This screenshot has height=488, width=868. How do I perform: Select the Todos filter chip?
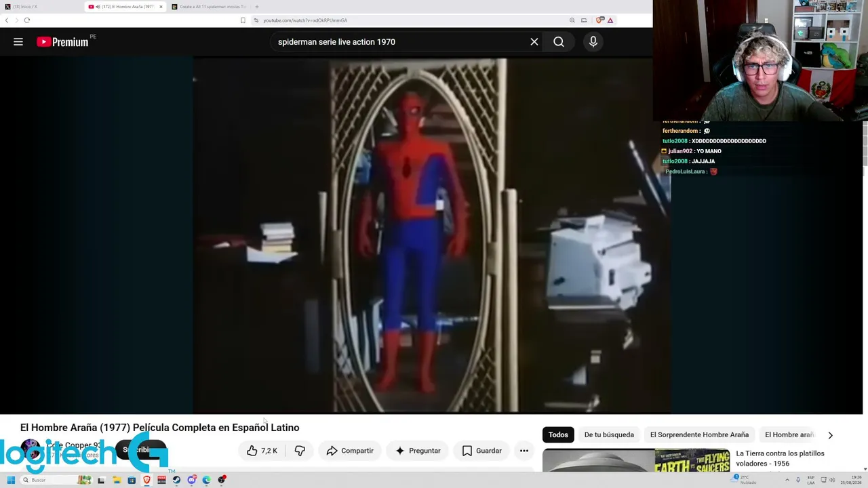click(558, 435)
